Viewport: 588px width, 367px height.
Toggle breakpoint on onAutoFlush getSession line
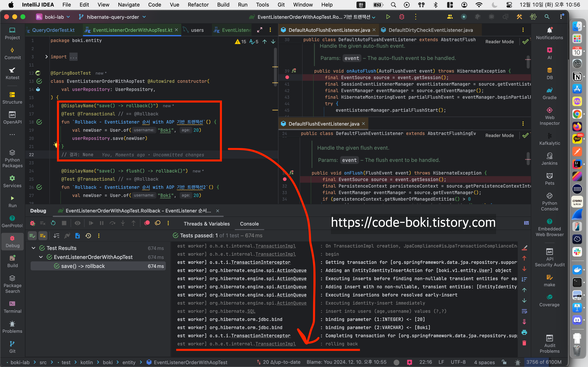pos(287,77)
